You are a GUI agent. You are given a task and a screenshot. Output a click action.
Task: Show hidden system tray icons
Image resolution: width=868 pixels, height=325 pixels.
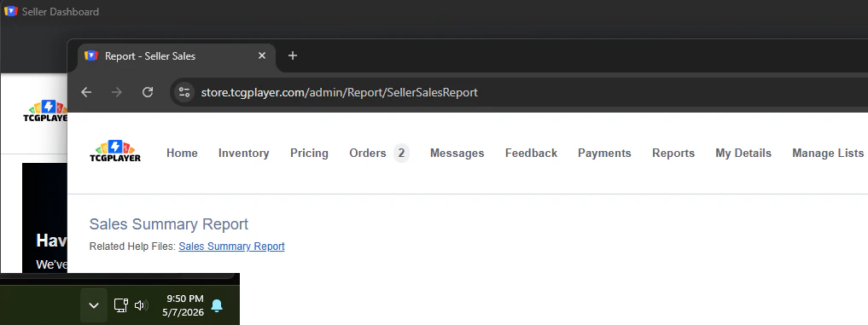(94, 305)
